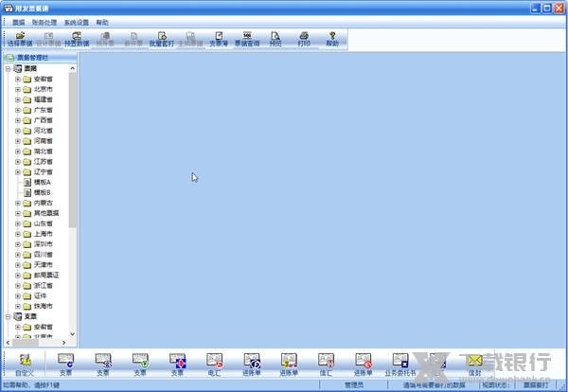Image resolution: width=568 pixels, height=392 pixels.
Task: Select the 业务委托书 bottom bar icon
Action: pos(400,363)
